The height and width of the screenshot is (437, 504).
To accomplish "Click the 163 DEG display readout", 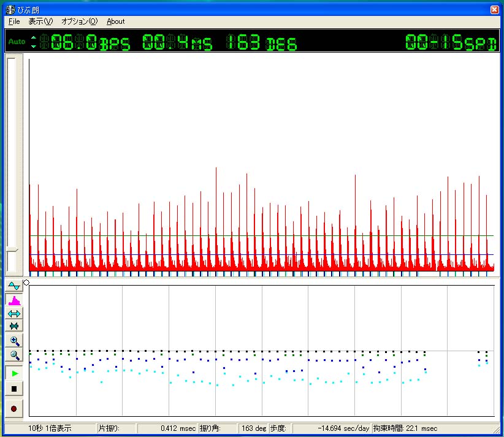I will (x=261, y=42).
